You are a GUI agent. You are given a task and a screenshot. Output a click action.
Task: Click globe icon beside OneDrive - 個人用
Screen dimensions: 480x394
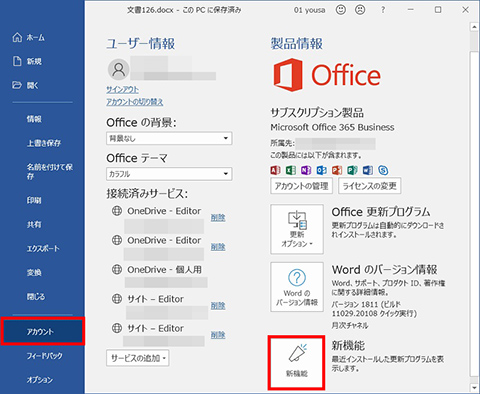(117, 269)
